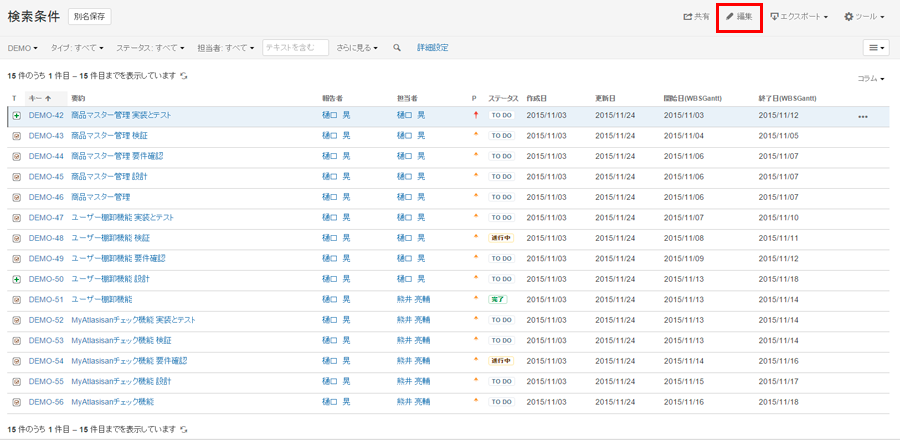Viewport: 900px width, 440px height.
Task: Sort by the Created (作成日) column header
Action: pyautogui.click(x=537, y=99)
